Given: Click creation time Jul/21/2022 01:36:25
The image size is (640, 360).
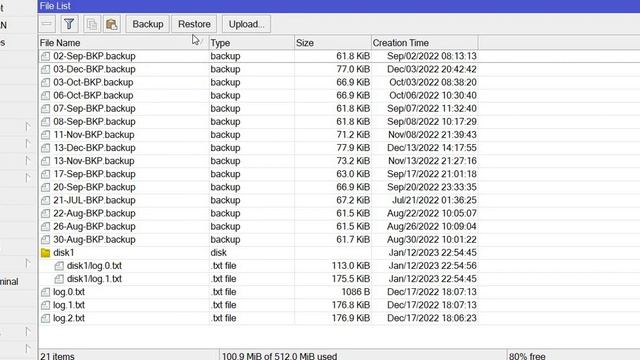Looking at the screenshot, I should [x=434, y=200].
